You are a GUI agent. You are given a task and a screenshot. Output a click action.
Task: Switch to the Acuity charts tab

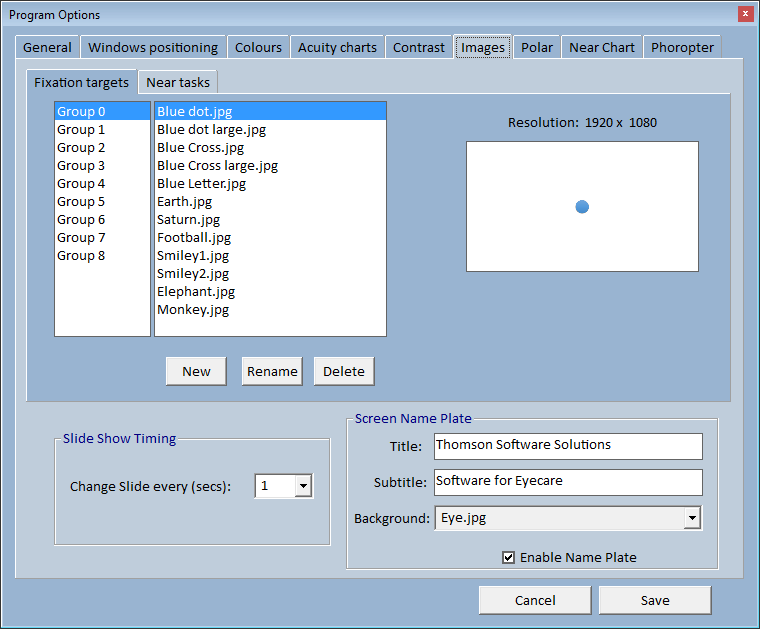click(337, 47)
